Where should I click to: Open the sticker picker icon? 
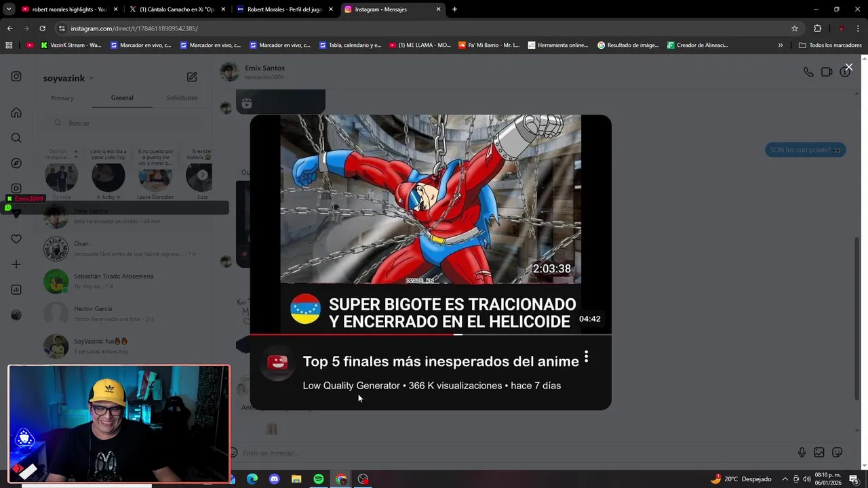click(x=837, y=452)
